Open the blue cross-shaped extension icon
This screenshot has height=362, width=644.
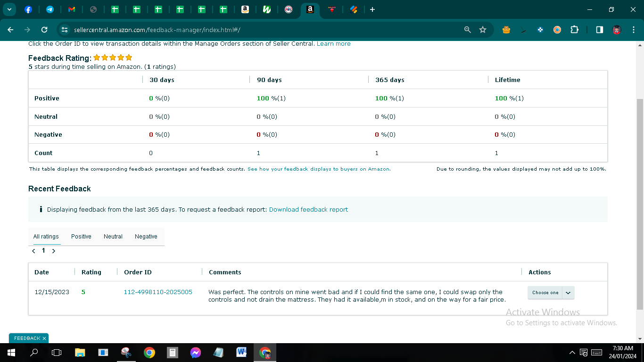click(x=540, y=30)
